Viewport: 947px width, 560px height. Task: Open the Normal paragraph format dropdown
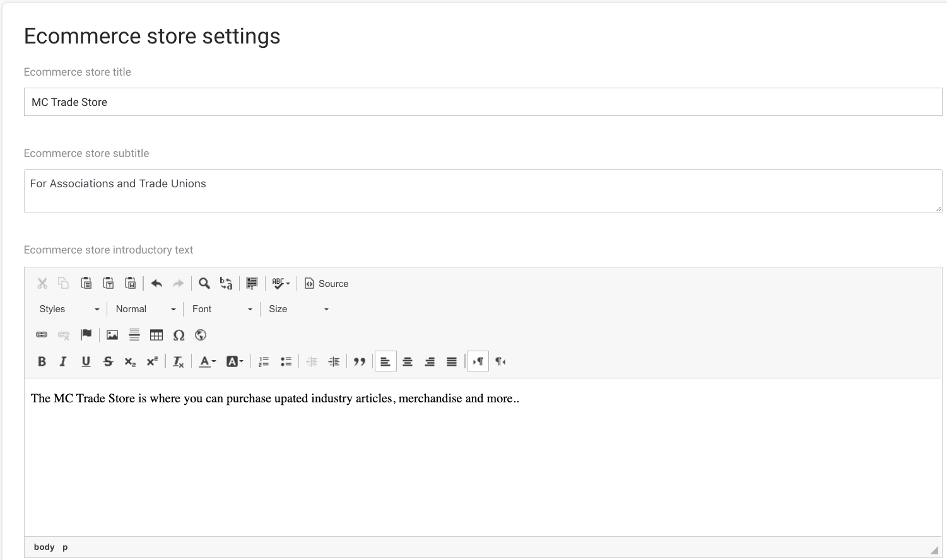tap(146, 309)
